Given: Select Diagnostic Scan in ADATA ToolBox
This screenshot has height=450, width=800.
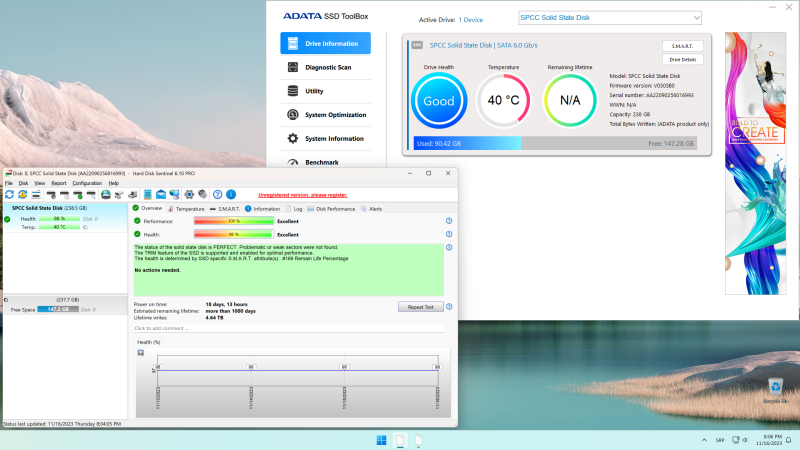Looking at the screenshot, I should point(326,67).
